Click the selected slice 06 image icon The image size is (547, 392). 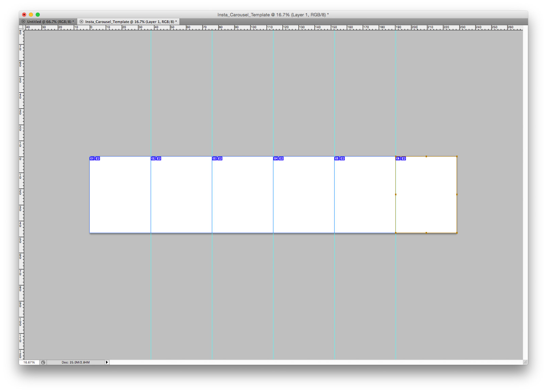[404, 159]
